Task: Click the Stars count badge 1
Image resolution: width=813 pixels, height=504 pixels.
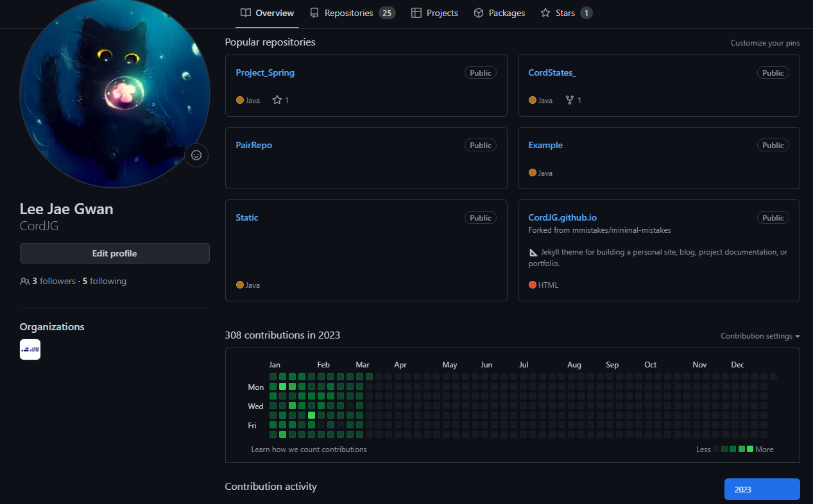Action: point(586,13)
